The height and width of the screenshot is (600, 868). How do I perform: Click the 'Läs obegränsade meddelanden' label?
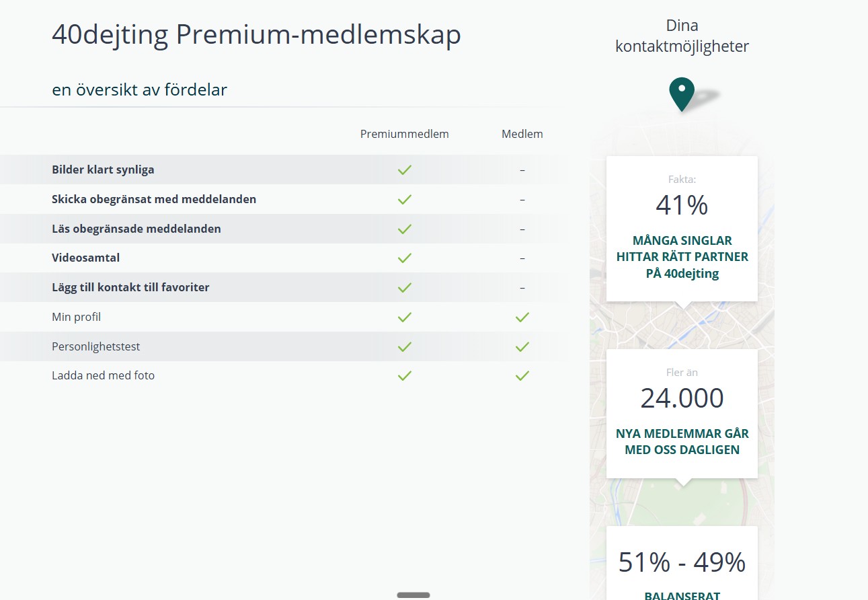point(136,229)
